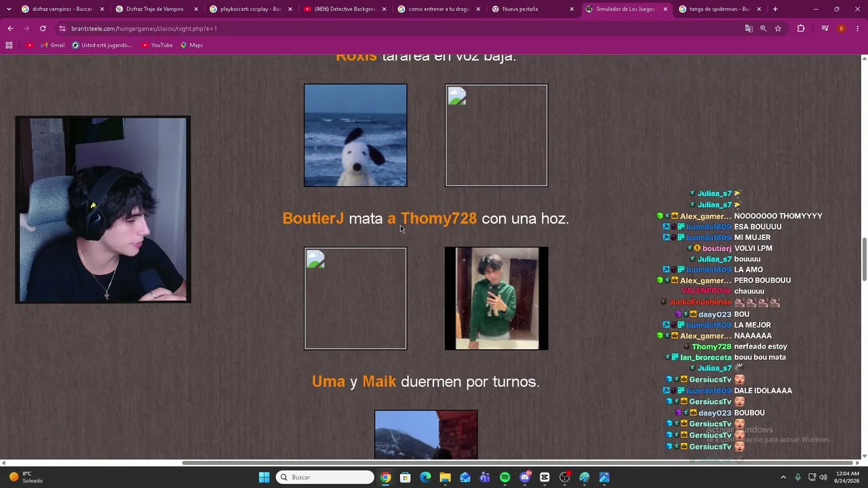Open the Chrome three-dot menu
The width and height of the screenshot is (868, 488).
pos(858,28)
